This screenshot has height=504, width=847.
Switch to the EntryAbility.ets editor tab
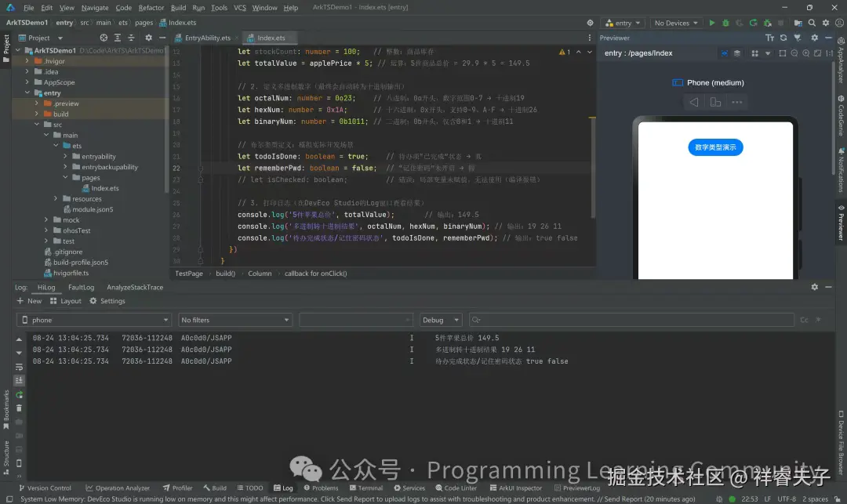(x=207, y=38)
